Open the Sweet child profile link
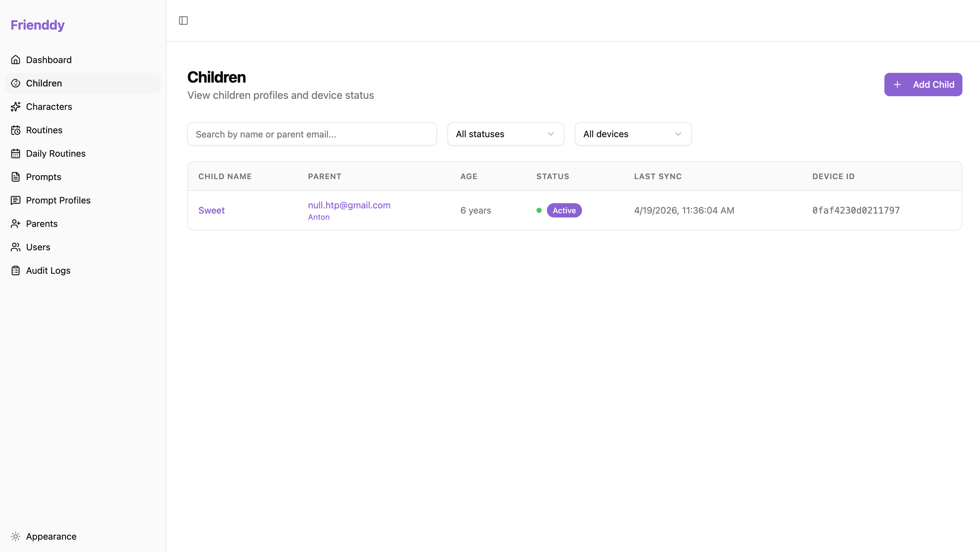 click(212, 210)
